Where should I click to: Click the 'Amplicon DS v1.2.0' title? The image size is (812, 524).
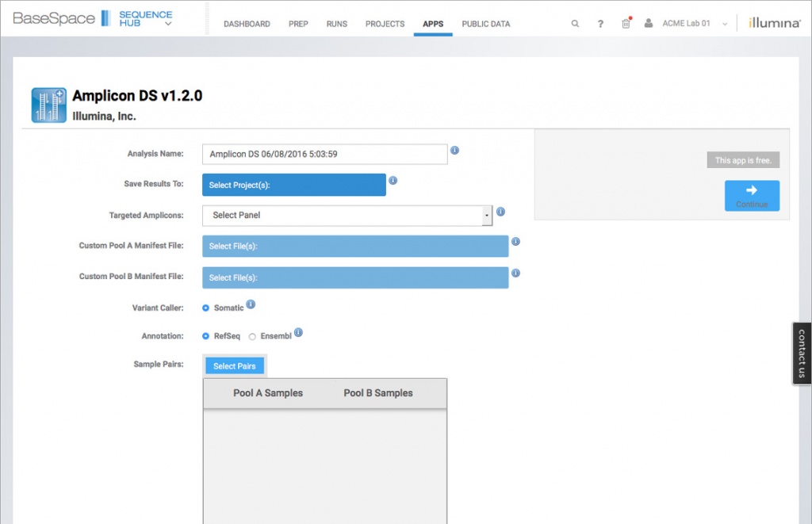pos(137,96)
